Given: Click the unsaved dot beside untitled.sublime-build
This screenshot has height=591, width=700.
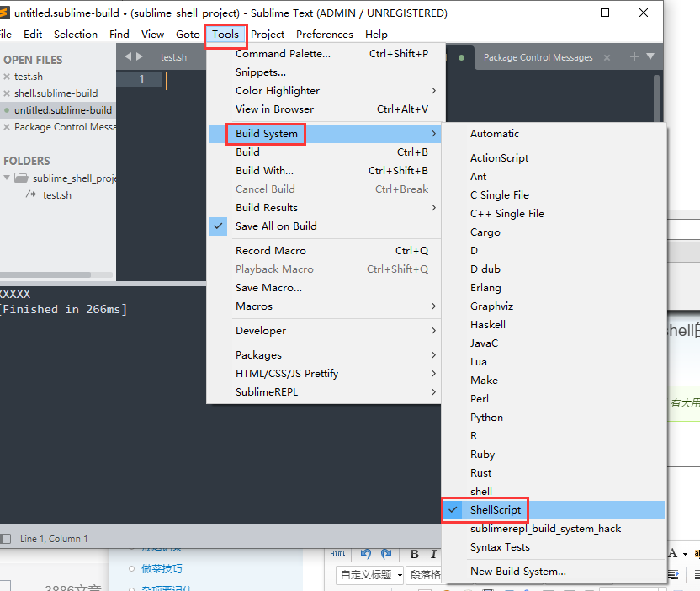Looking at the screenshot, I should click(7, 110).
